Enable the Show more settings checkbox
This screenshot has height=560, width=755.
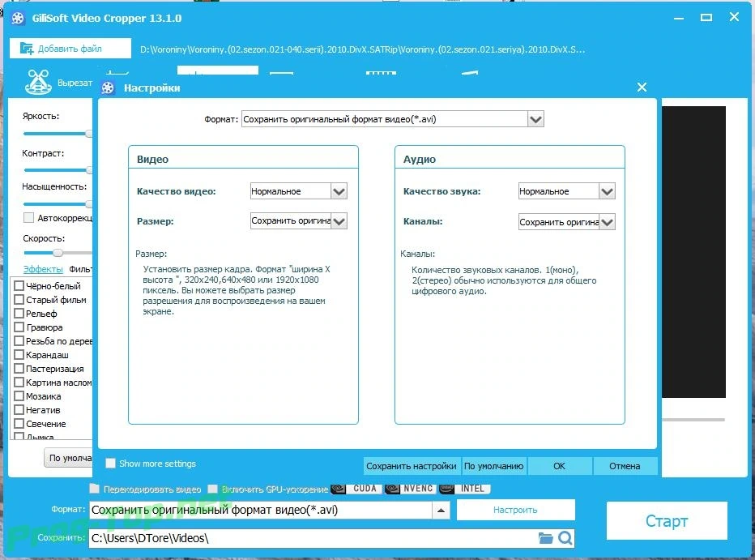110,464
